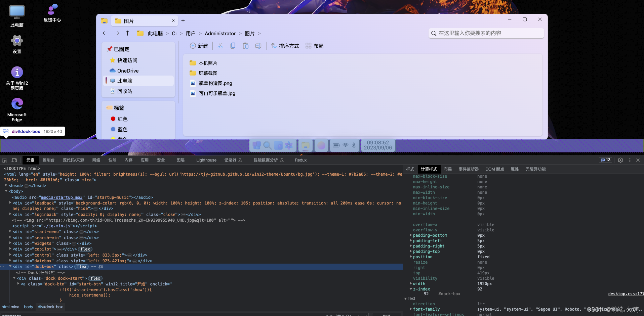Image resolution: width=644 pixels, height=316 pixels.
Task: Click the 13 issues counter badge
Action: click(x=606, y=160)
